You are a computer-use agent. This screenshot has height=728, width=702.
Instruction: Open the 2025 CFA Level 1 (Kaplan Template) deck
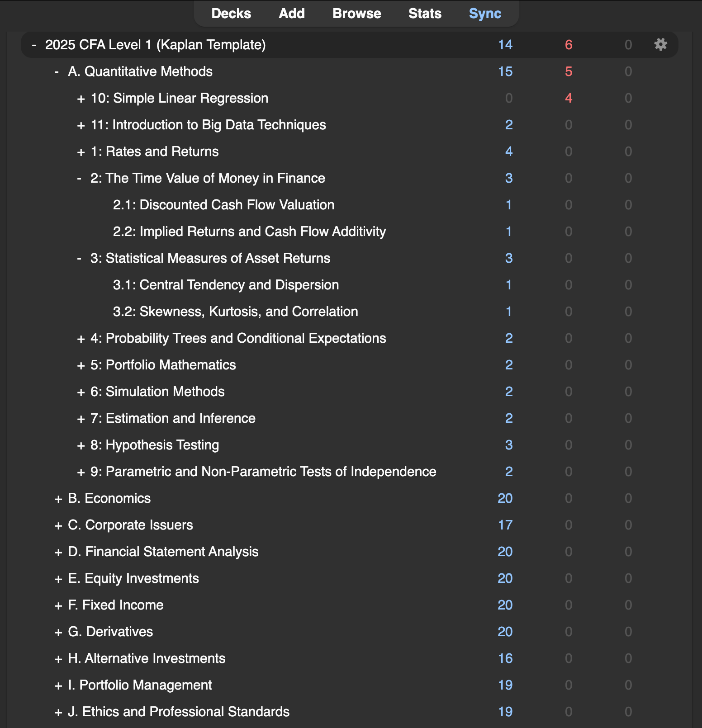click(156, 45)
